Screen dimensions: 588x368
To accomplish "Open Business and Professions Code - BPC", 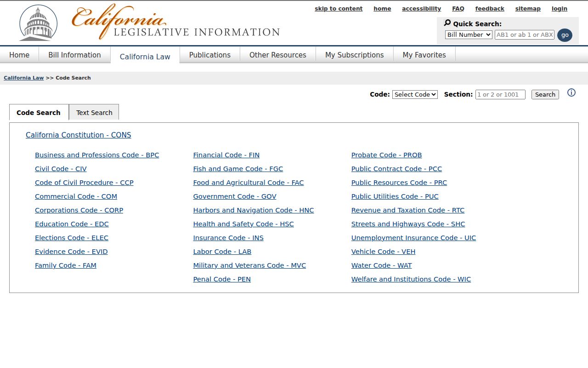I will click(97, 155).
